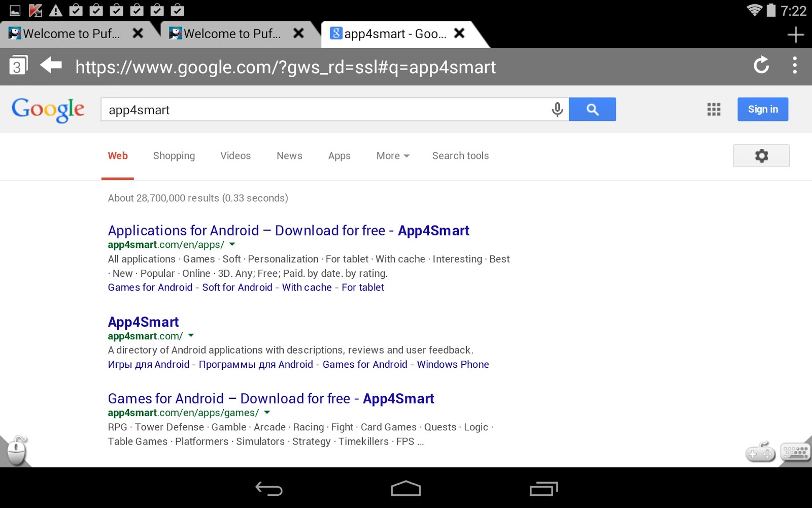This screenshot has height=508, width=812.
Task: Go back using the browser back arrow
Action: pos(51,65)
